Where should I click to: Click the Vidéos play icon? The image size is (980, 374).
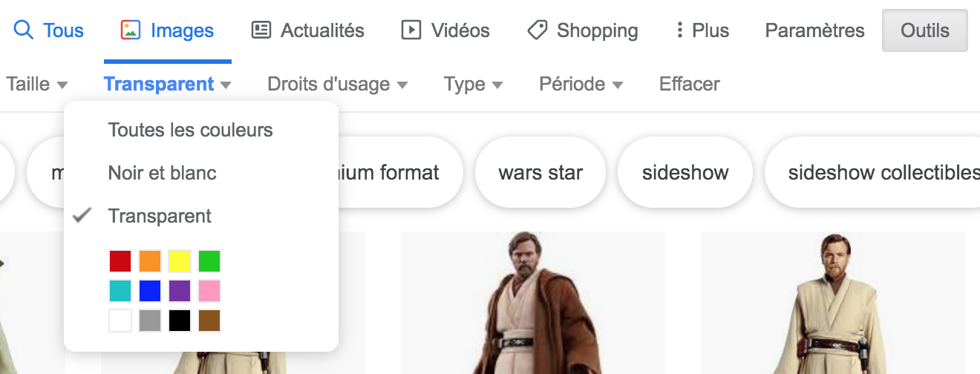point(411,30)
